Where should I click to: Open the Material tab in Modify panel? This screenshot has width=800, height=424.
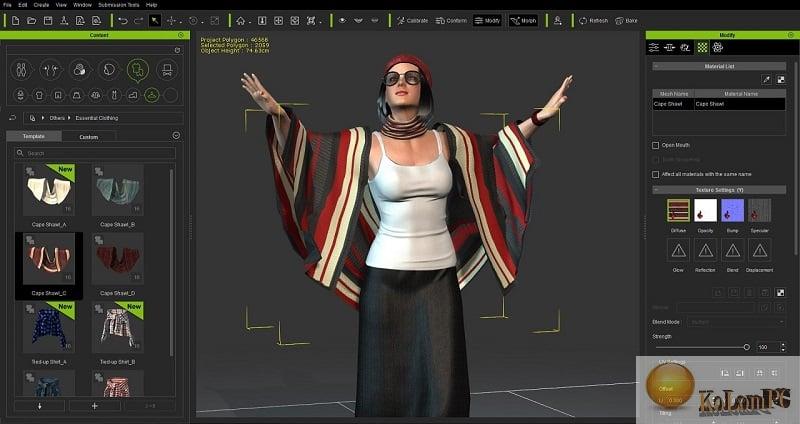tap(703, 47)
